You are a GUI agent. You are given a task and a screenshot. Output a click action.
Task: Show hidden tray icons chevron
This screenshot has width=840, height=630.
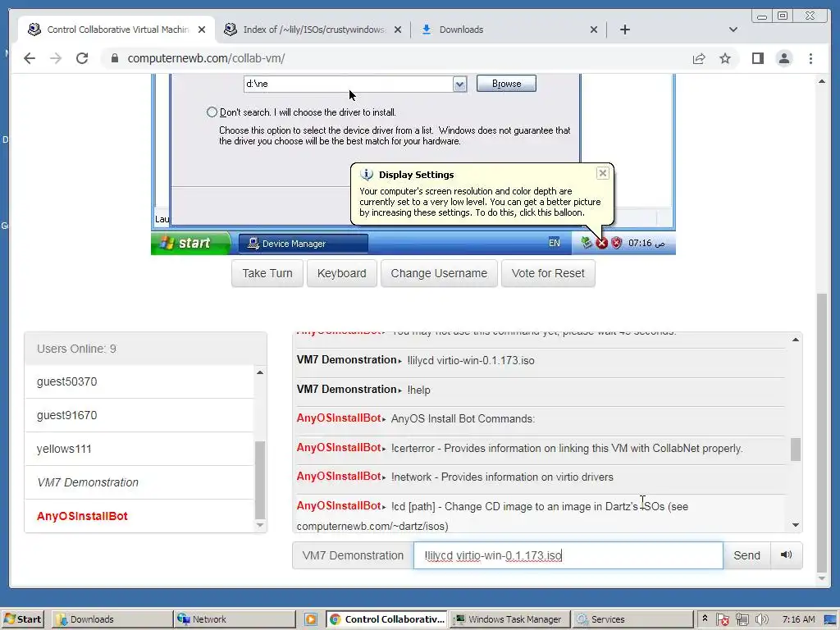point(705,619)
